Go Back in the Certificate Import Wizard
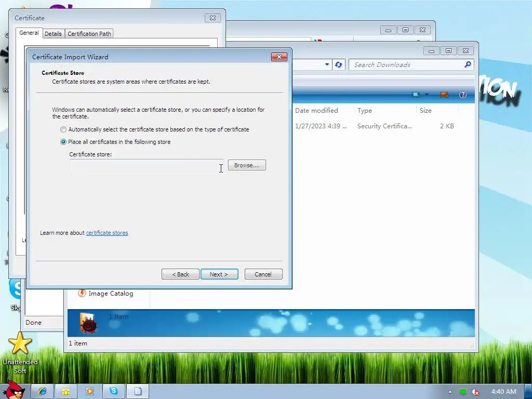The width and height of the screenshot is (532, 399). coord(180,274)
